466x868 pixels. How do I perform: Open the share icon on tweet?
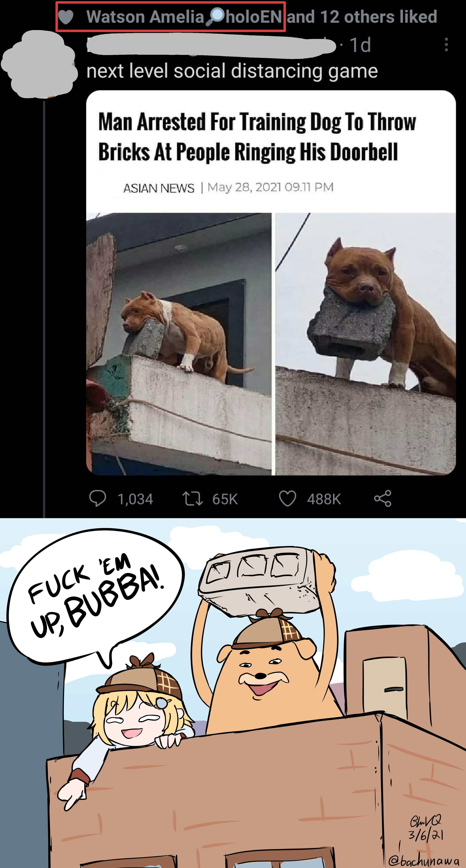click(x=383, y=498)
